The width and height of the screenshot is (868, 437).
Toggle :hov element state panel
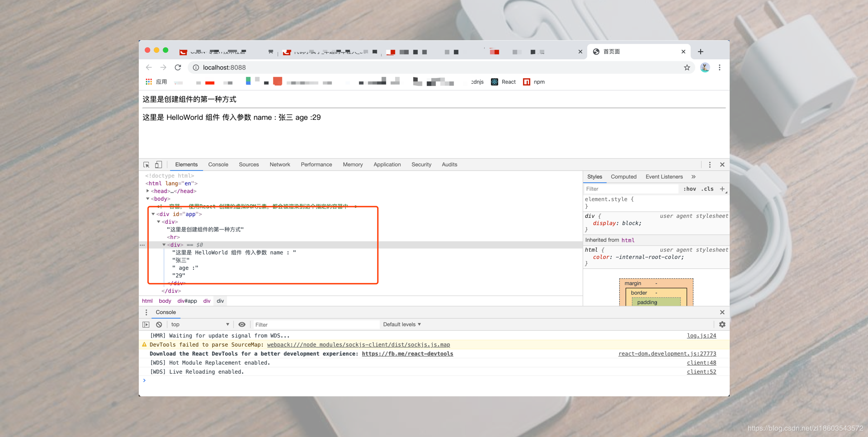pos(689,189)
